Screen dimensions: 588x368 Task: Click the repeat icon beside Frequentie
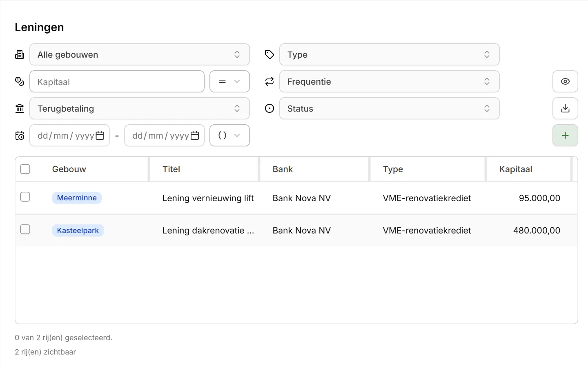click(269, 81)
